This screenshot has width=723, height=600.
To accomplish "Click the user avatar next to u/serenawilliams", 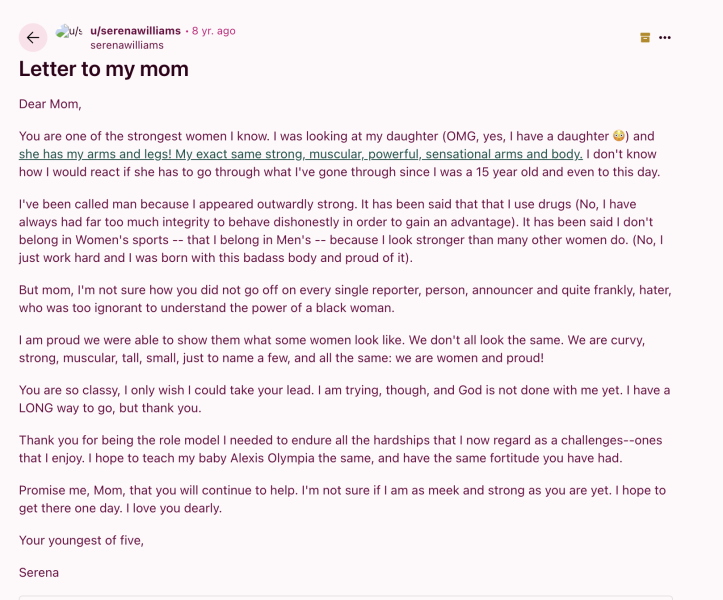I will (70, 33).
